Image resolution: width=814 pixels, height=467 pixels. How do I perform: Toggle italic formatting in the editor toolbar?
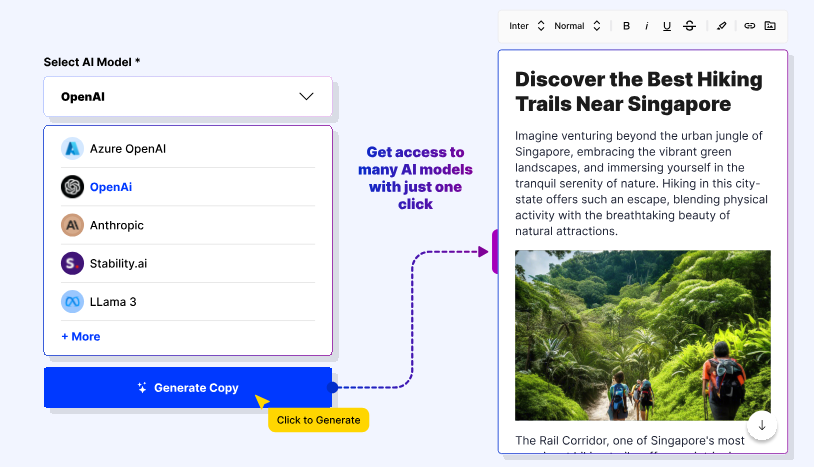pos(646,26)
